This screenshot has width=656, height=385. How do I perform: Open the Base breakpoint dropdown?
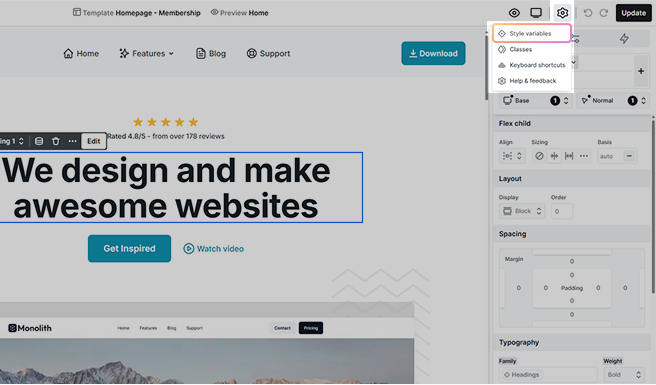pos(536,101)
